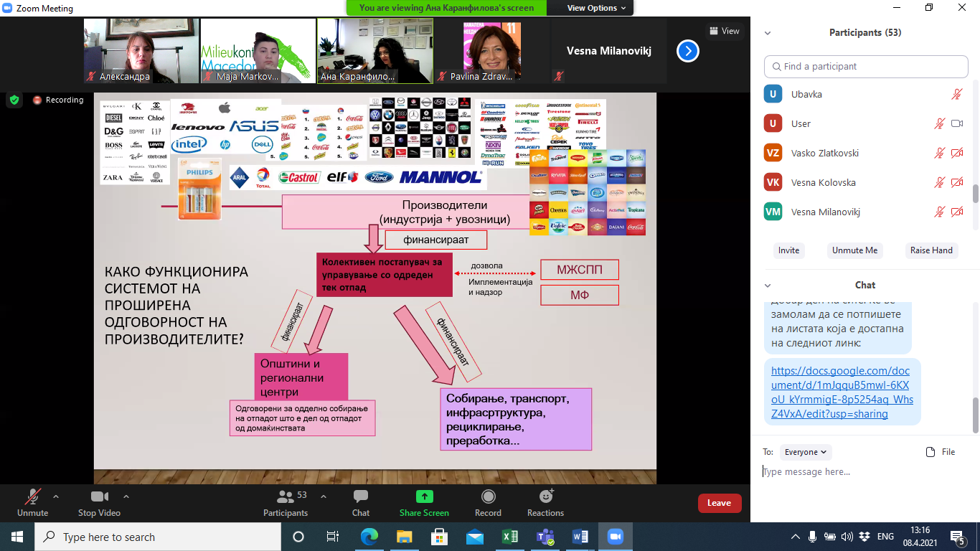
Task: Click Vasko Zlatkovski's video-off icon
Action: 956,153
